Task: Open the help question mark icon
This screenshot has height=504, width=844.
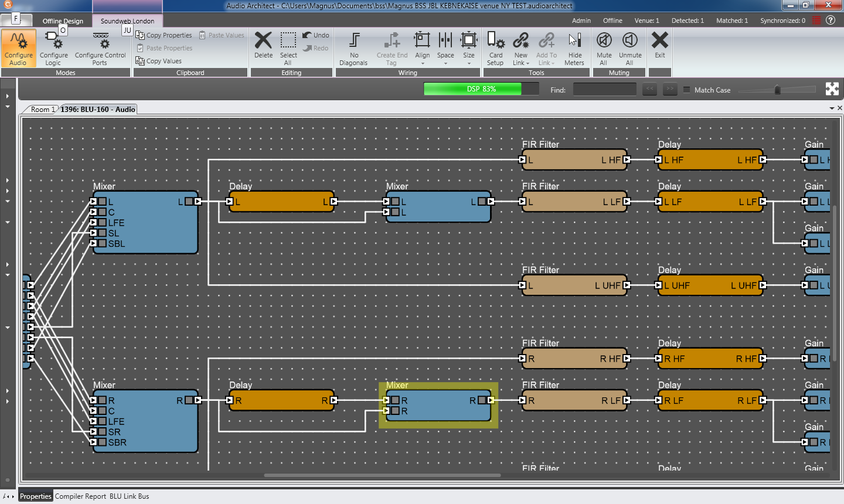Action: pos(831,20)
